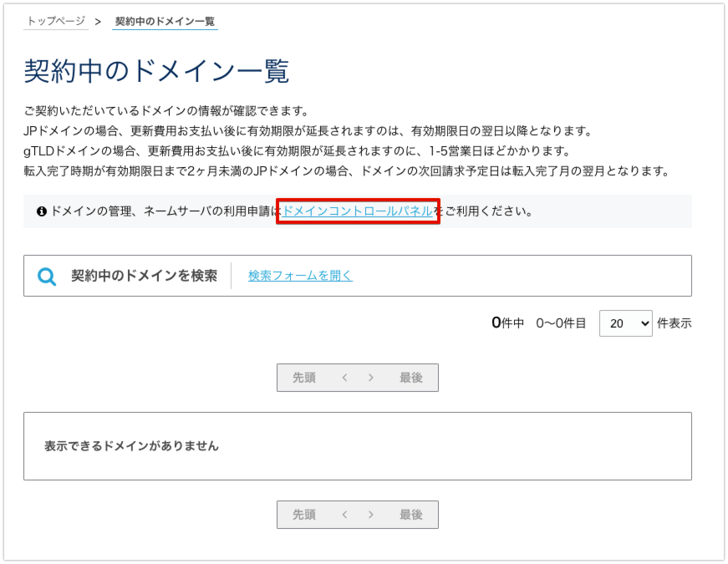Screen dimensions: 728x564
Task: Navigate to トップページ via the breadcrumb
Action: (55, 23)
